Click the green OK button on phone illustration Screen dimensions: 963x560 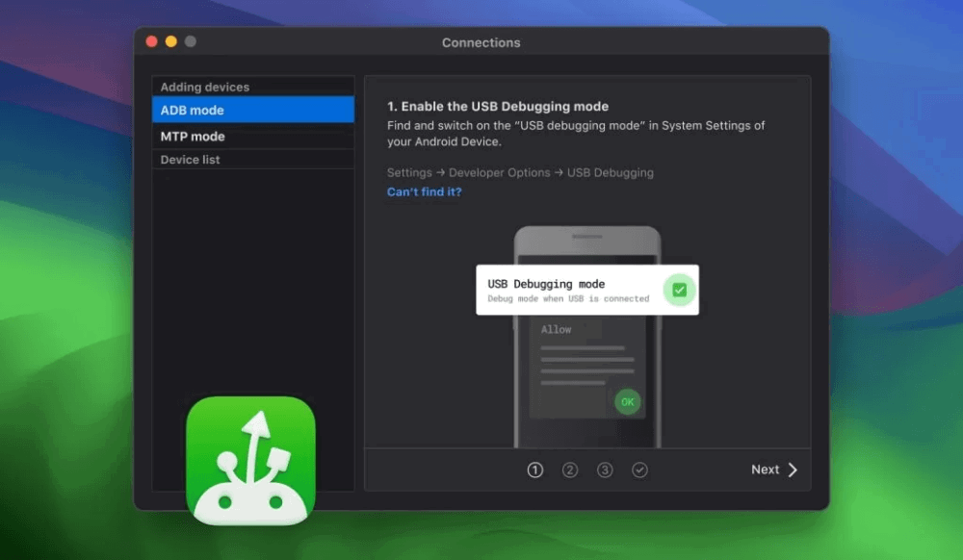click(x=627, y=402)
